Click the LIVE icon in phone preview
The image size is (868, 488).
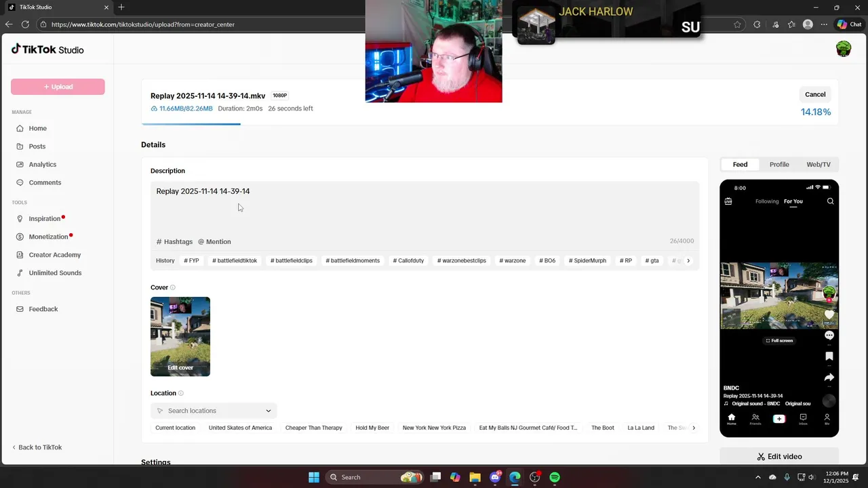click(728, 201)
